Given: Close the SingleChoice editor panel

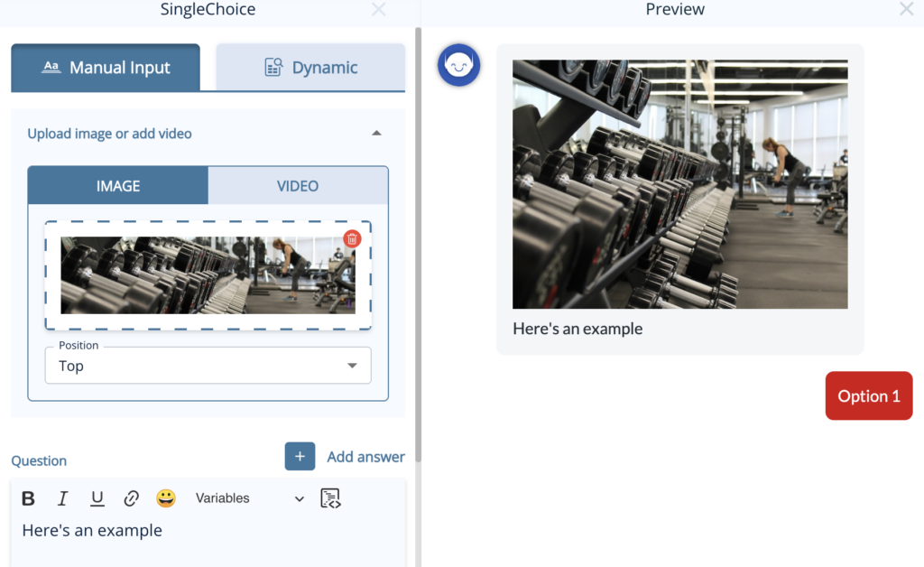Looking at the screenshot, I should point(378,10).
